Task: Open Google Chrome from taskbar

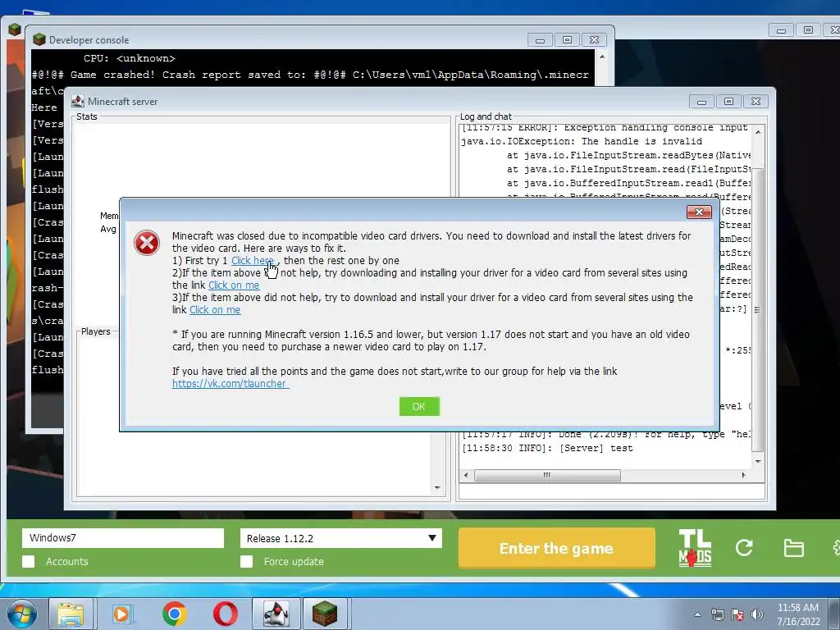Action: [x=174, y=614]
